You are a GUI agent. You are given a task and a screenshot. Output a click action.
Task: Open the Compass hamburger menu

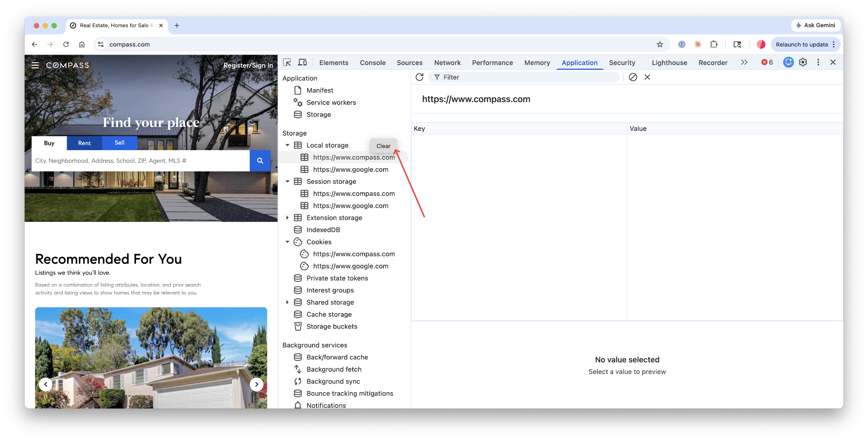[x=35, y=65]
